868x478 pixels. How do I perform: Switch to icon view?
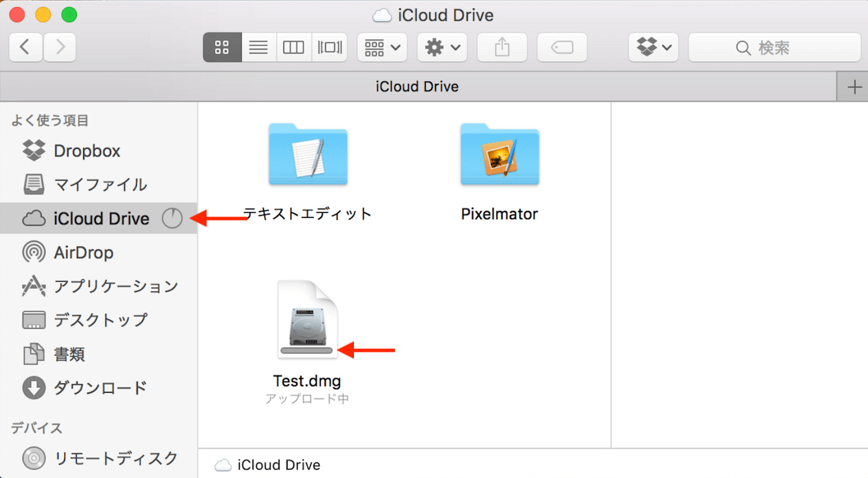222,48
